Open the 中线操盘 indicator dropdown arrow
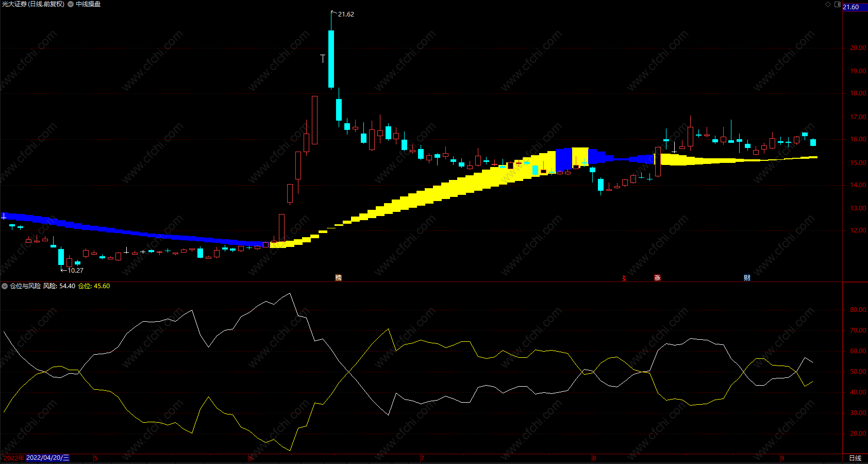Screen dimensions: 868x464 point(71,4)
